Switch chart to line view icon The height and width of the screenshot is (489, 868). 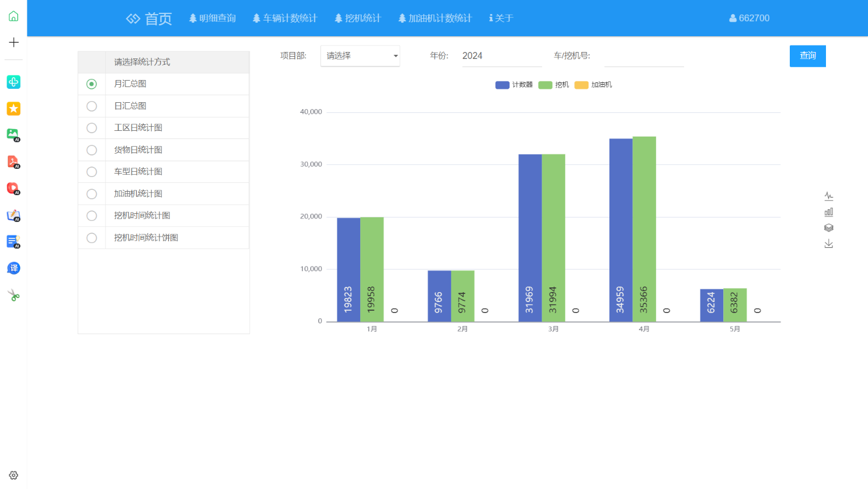click(x=828, y=196)
